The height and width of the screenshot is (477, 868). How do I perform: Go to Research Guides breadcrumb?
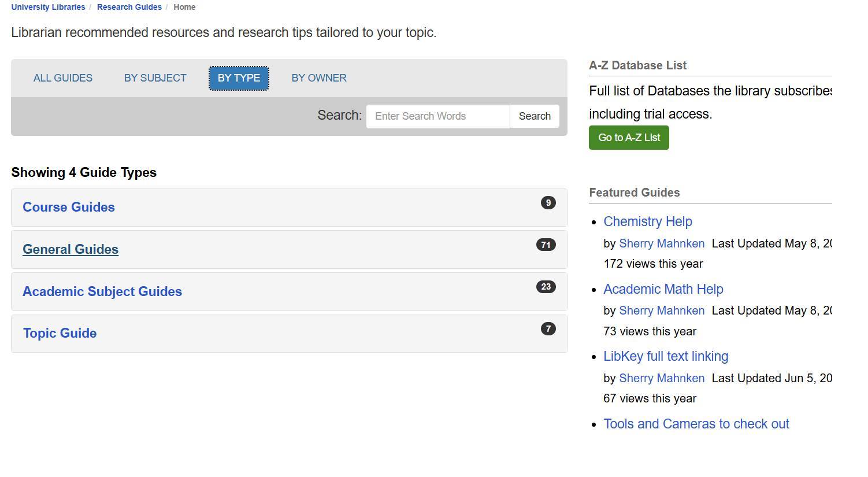(129, 7)
